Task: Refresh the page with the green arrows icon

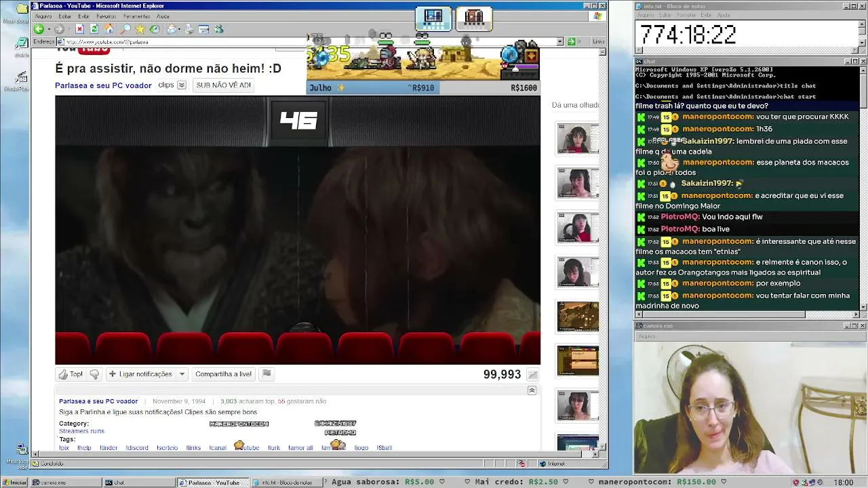Action: tap(94, 29)
